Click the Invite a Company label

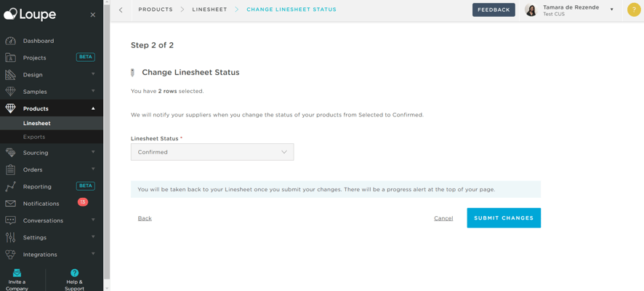pos(17,285)
